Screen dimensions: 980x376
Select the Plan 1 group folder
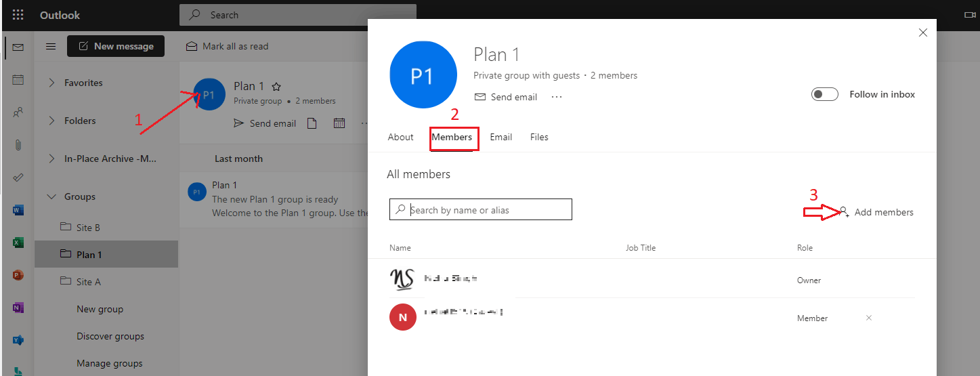[x=106, y=255]
